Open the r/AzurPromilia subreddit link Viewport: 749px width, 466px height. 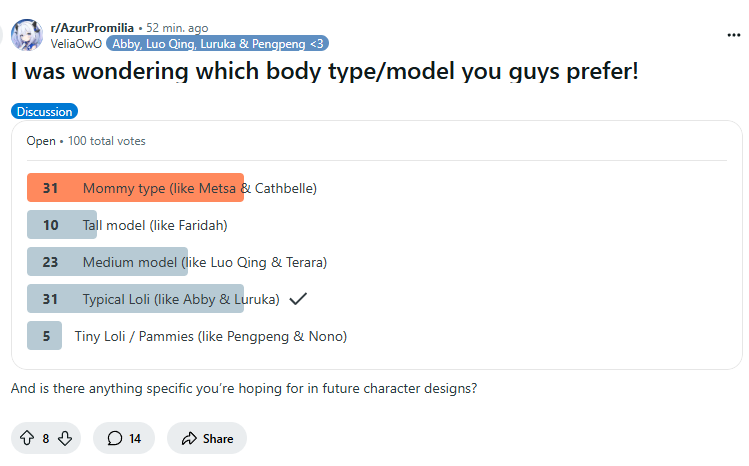(92, 28)
